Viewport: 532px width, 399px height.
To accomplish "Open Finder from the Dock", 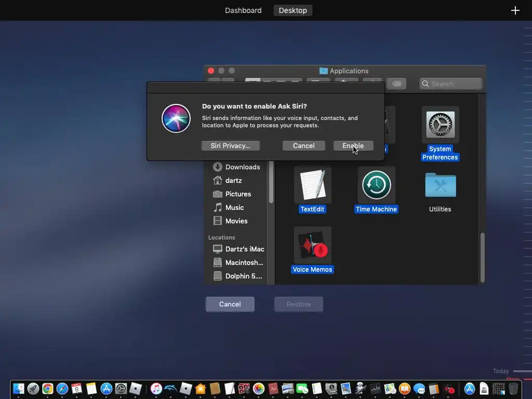I will pos(19,389).
